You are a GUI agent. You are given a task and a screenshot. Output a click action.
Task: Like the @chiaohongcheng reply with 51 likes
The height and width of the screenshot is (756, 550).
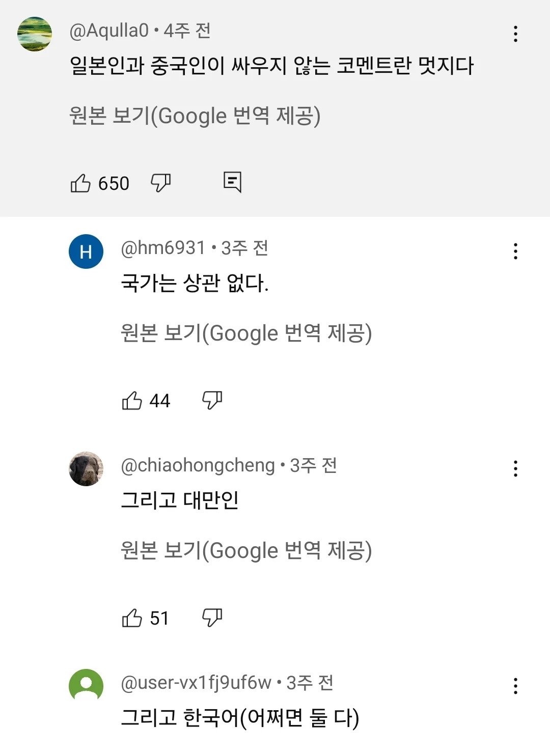(x=132, y=618)
